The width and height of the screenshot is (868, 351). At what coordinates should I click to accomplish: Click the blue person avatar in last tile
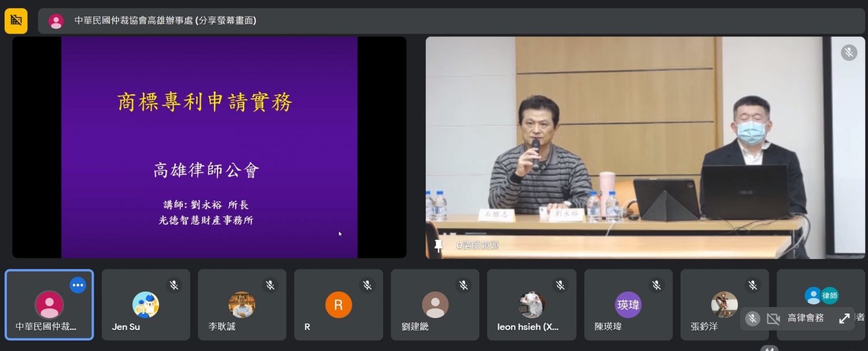(x=814, y=295)
